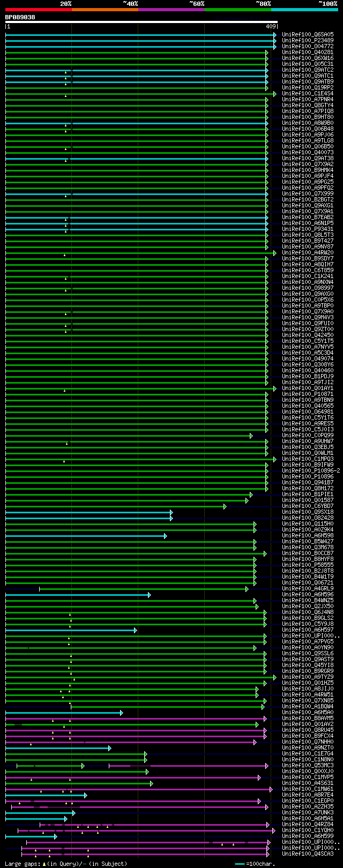
Task: Select the UniRef100_Q6J4N8 label
Action: [308, 612]
